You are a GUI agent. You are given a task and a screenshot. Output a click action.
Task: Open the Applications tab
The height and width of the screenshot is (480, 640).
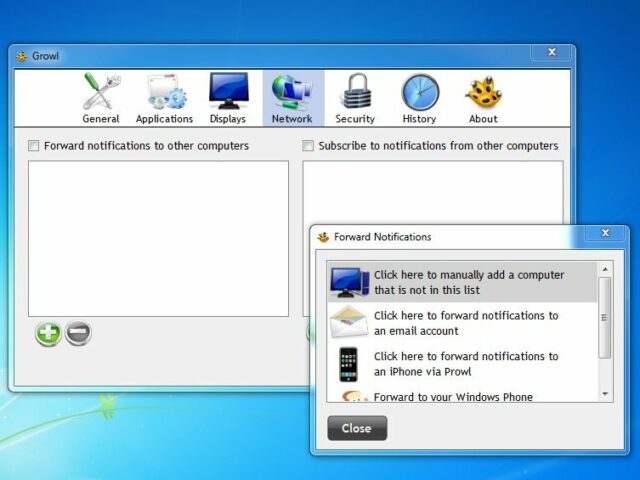pyautogui.click(x=164, y=98)
